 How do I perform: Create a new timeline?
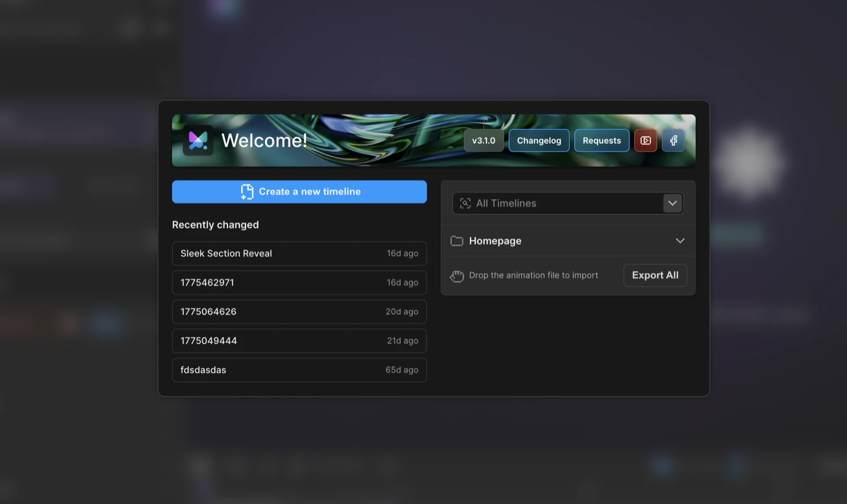[299, 191]
